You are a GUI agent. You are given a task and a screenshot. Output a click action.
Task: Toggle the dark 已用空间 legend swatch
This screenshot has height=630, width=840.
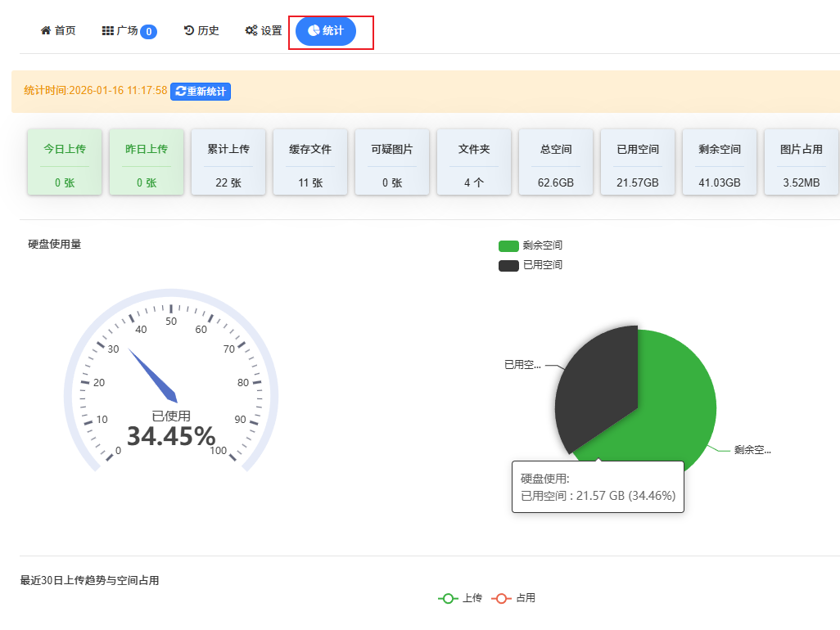click(508, 265)
